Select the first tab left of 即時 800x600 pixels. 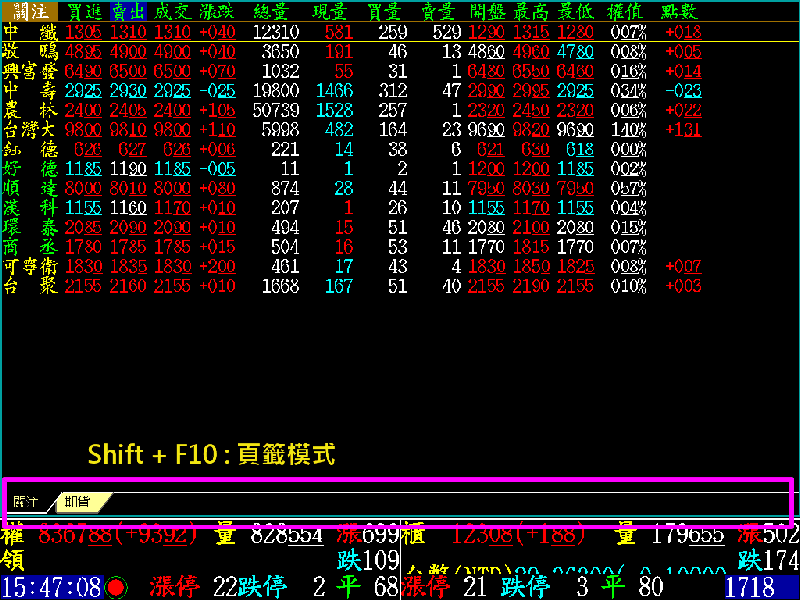pos(26,502)
